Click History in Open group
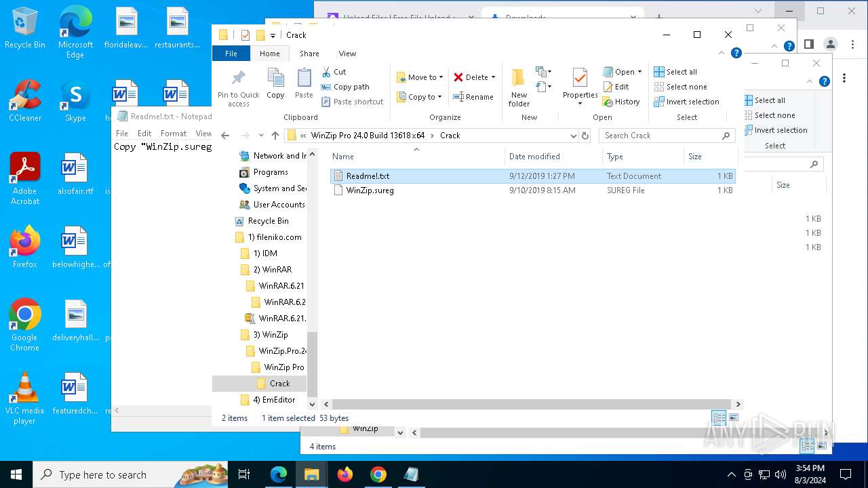Image resolution: width=868 pixels, height=488 pixels. 621,102
